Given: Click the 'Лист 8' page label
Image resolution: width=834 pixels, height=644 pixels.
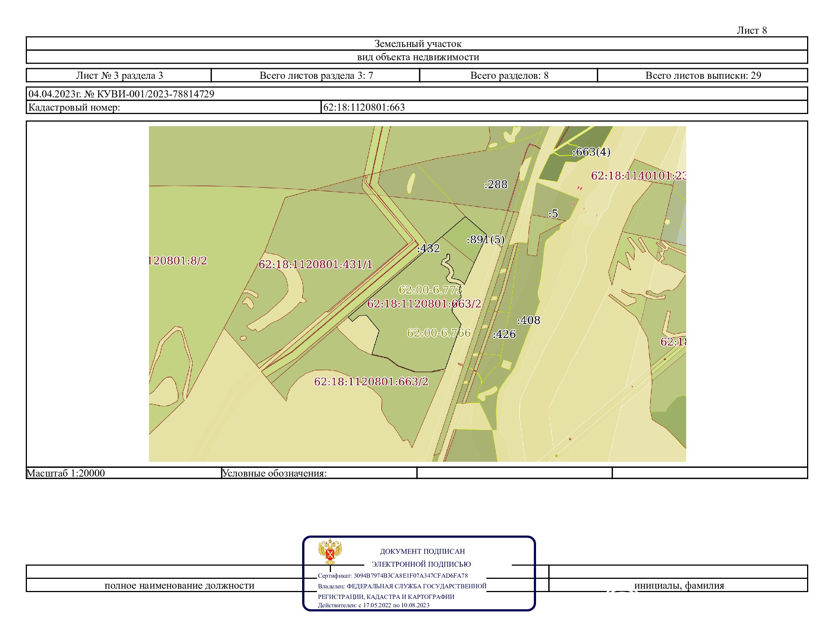Looking at the screenshot, I should [x=751, y=31].
